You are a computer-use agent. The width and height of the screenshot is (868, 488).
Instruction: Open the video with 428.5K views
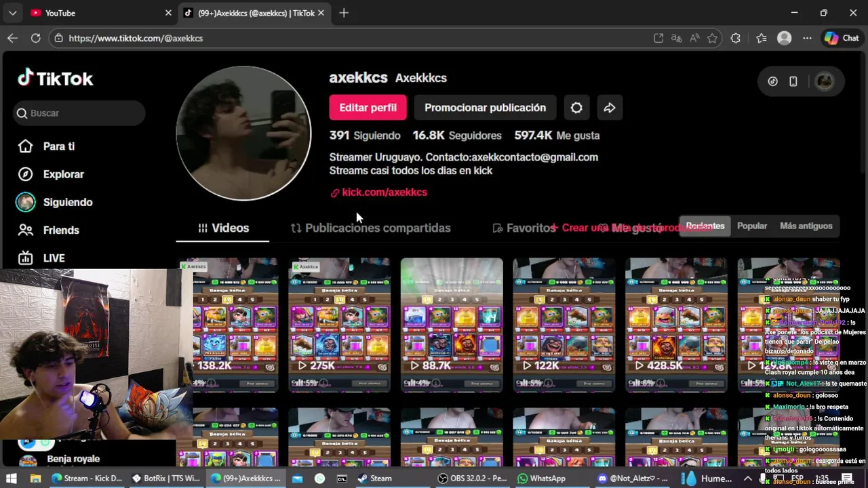pos(676,325)
